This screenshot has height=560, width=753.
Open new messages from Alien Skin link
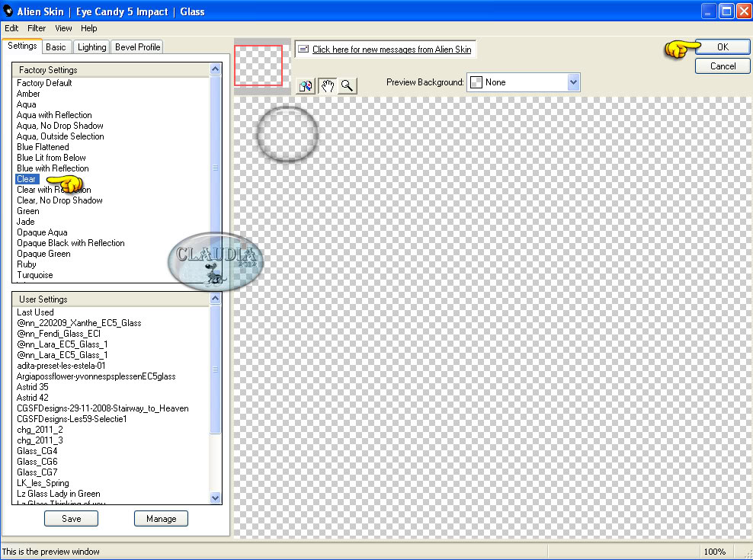point(392,49)
